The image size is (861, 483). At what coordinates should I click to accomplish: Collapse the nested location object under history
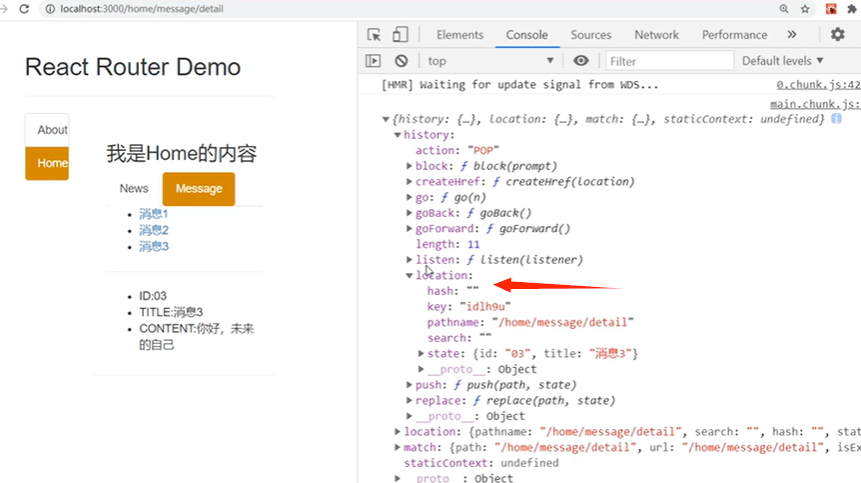409,276
